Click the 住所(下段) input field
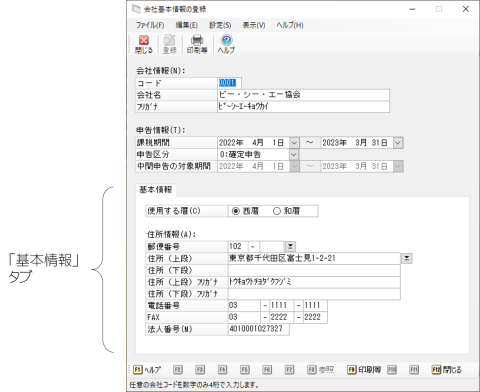 pyautogui.click(x=314, y=270)
